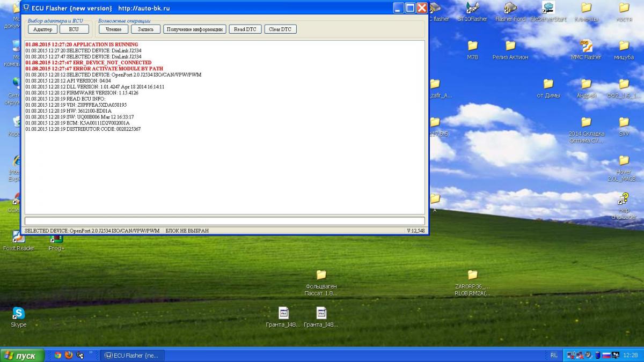Click the Russian flag tray icon
644x362 pixels.
[606, 355]
